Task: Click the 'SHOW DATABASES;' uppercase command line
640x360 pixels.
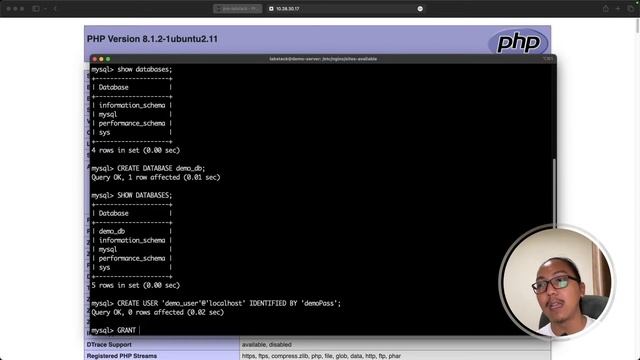Action: (131, 195)
